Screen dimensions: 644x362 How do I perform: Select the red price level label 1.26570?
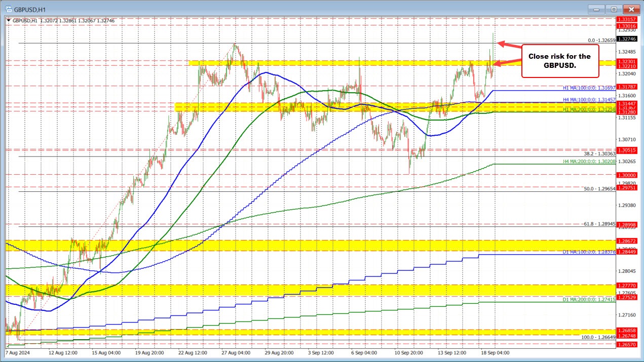click(x=626, y=344)
